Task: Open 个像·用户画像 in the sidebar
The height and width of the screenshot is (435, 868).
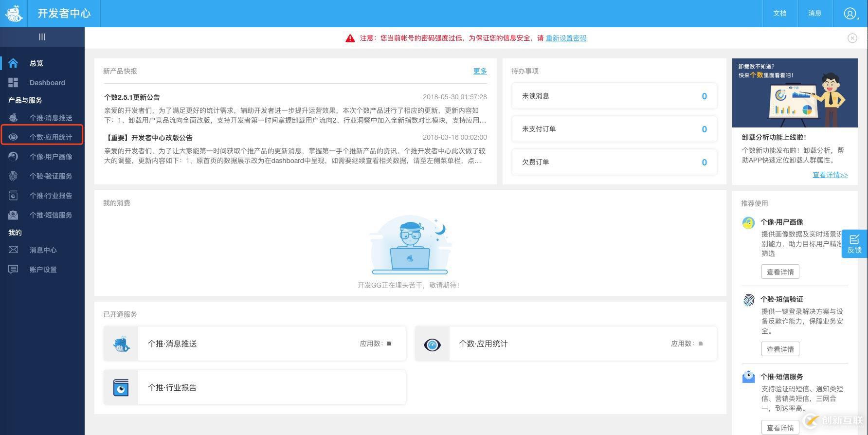Action: (51, 157)
